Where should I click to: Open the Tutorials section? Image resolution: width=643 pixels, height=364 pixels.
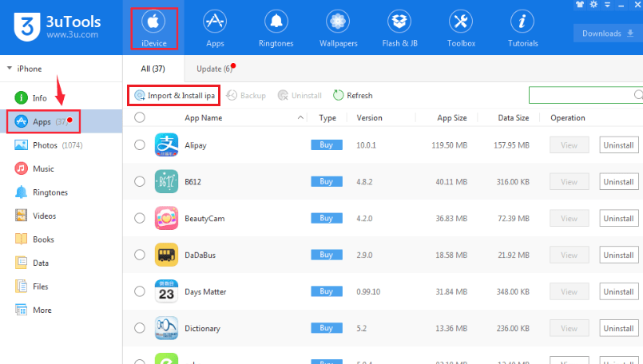click(x=522, y=29)
